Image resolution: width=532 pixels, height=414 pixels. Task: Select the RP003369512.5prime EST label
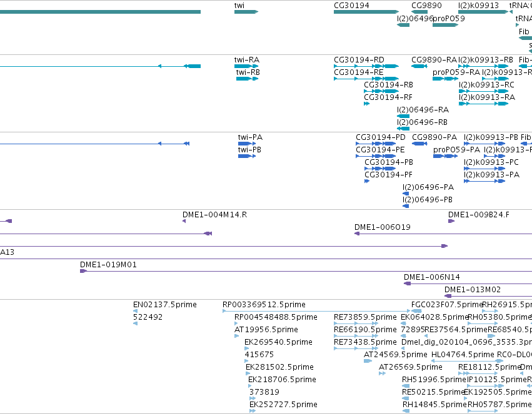(x=264, y=305)
